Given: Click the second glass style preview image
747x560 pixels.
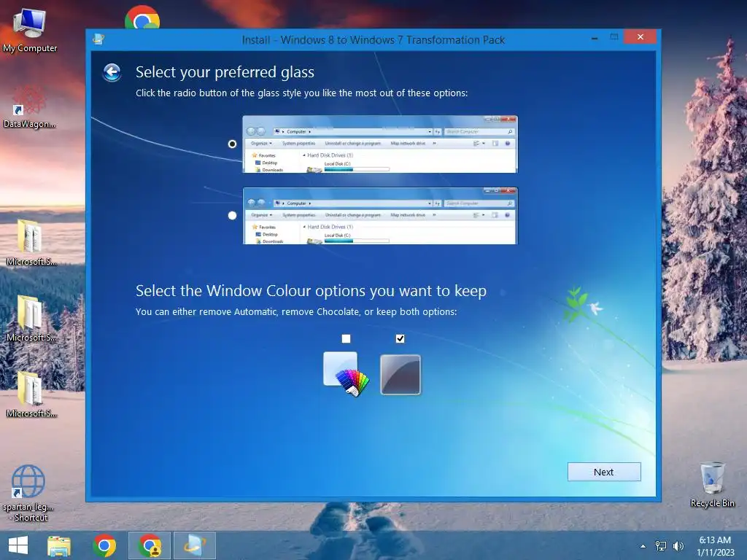Looking at the screenshot, I should point(379,216).
